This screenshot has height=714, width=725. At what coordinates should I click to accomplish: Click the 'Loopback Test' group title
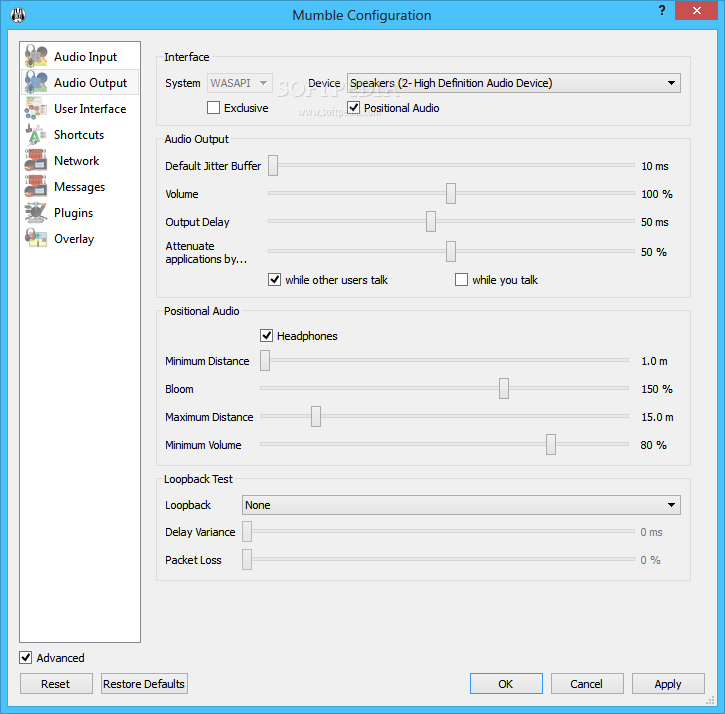198,479
